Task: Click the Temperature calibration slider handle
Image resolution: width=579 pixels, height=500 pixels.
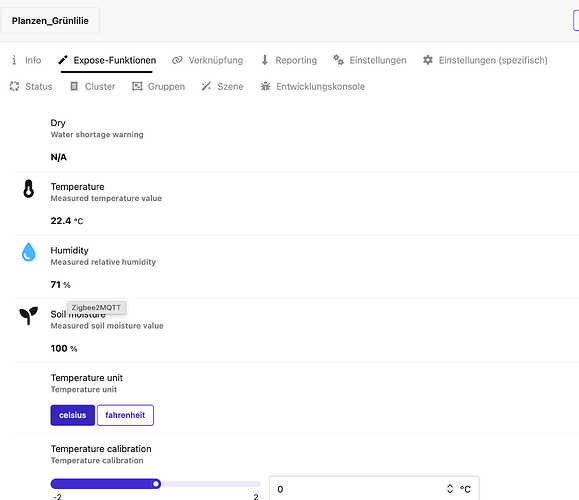Action: [x=156, y=483]
